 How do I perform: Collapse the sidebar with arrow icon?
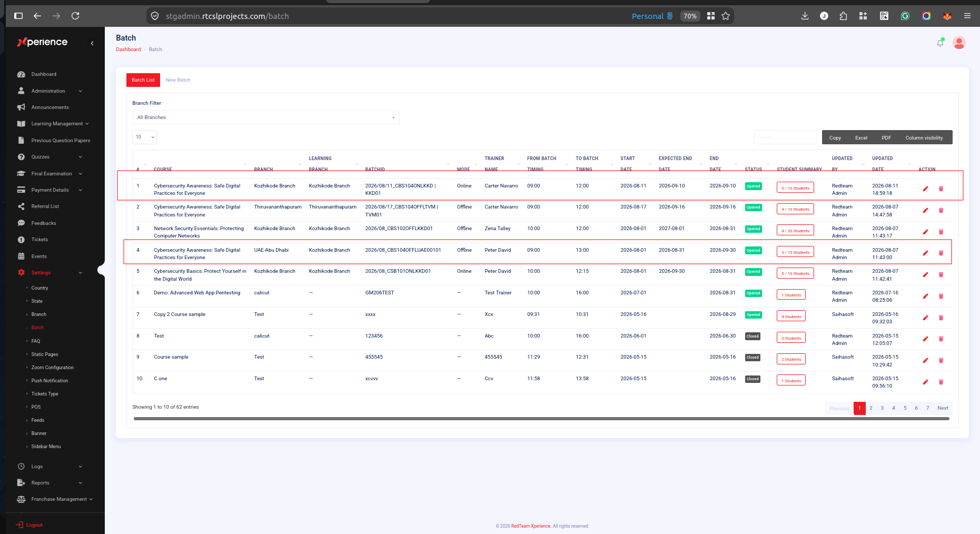(x=92, y=43)
